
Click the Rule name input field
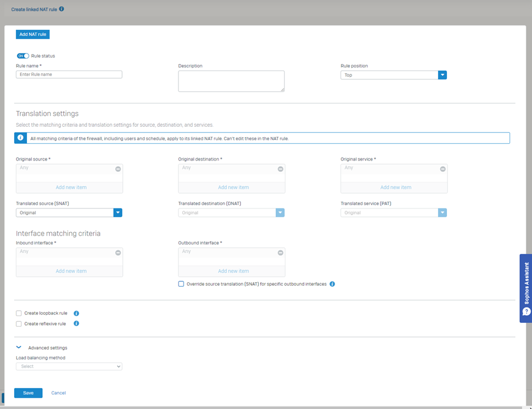[x=69, y=74]
